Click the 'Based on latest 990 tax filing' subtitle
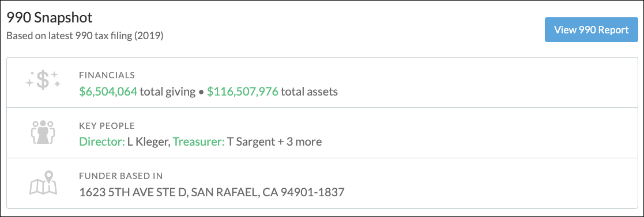Screen dimensions: 644x217 coord(85,36)
